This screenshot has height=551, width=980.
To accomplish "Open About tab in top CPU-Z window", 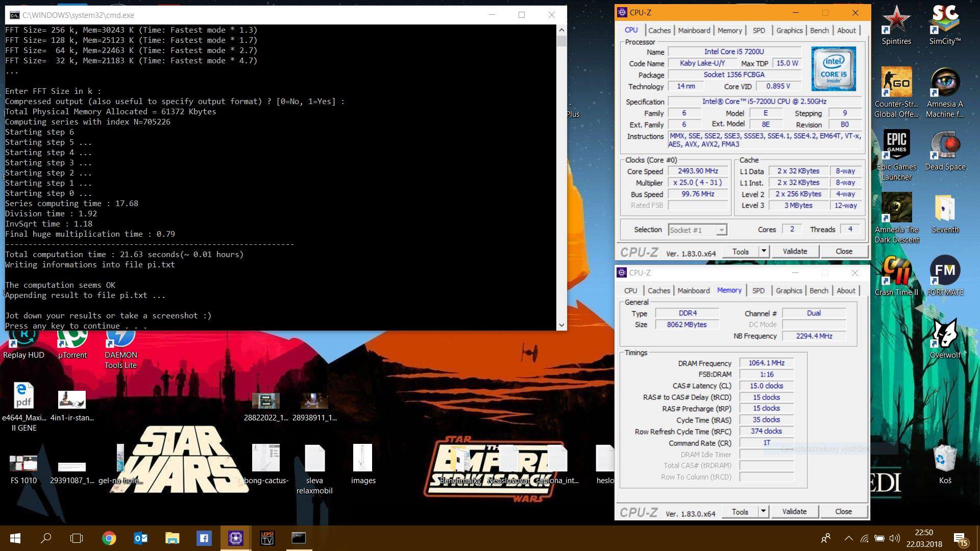I will pos(846,31).
